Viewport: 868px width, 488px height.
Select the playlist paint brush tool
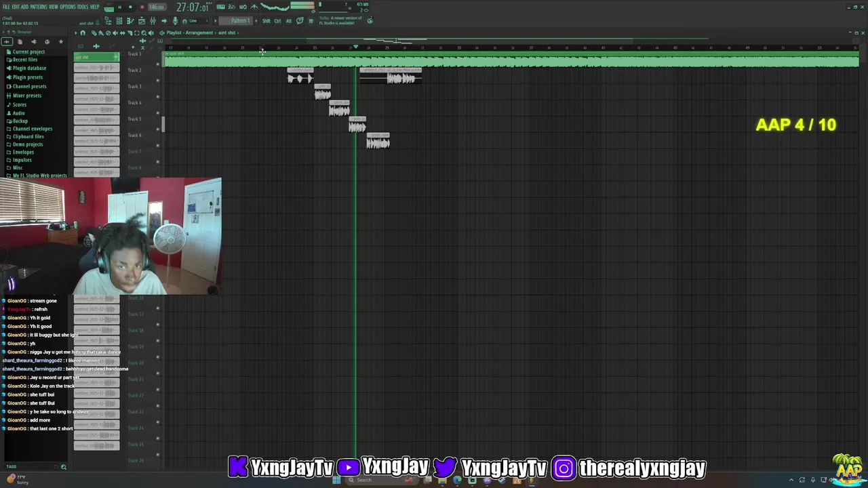tap(101, 33)
